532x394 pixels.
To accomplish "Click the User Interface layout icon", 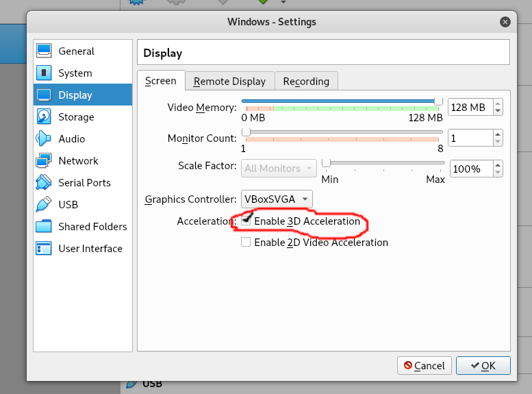I will [x=44, y=248].
